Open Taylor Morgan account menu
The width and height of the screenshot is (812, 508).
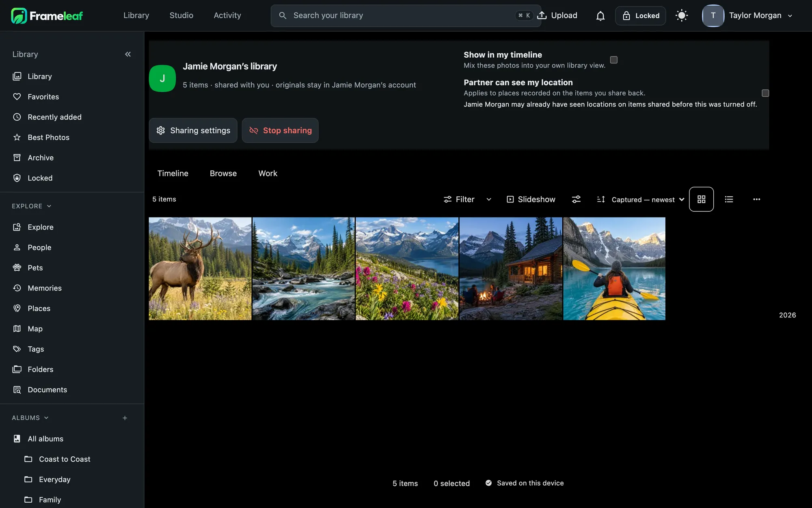coord(748,16)
